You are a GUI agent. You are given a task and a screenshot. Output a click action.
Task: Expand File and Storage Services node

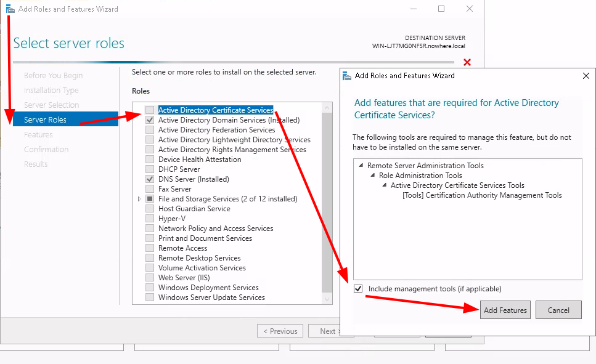[139, 199]
